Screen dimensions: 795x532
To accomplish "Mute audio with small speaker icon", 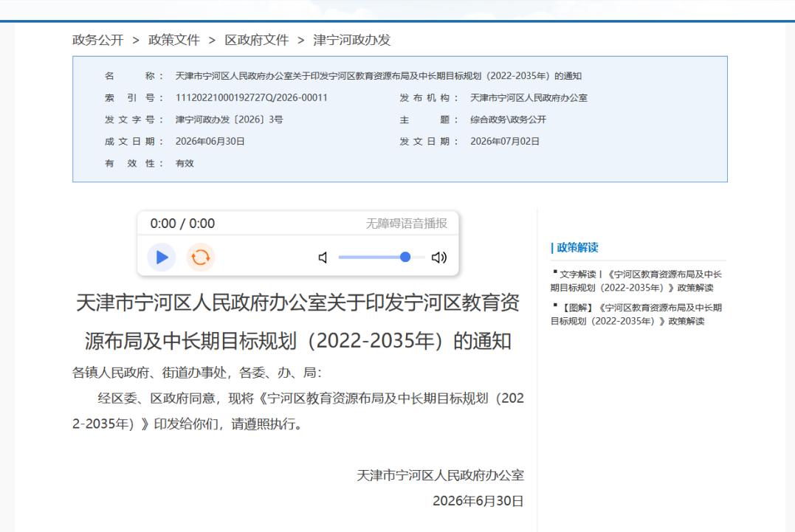I will point(323,258).
